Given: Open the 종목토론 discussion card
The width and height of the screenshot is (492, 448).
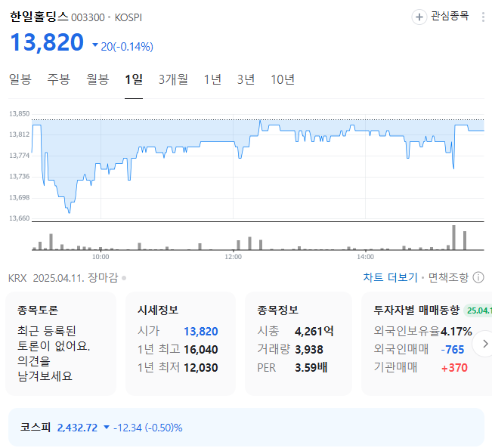Looking at the screenshot, I should [61, 344].
